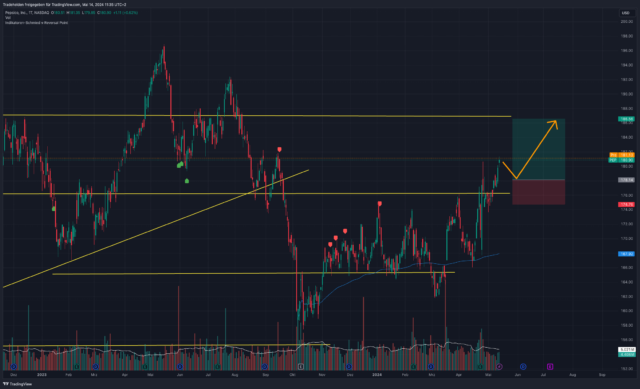Click the Nov label on the time axis

pos(322,374)
